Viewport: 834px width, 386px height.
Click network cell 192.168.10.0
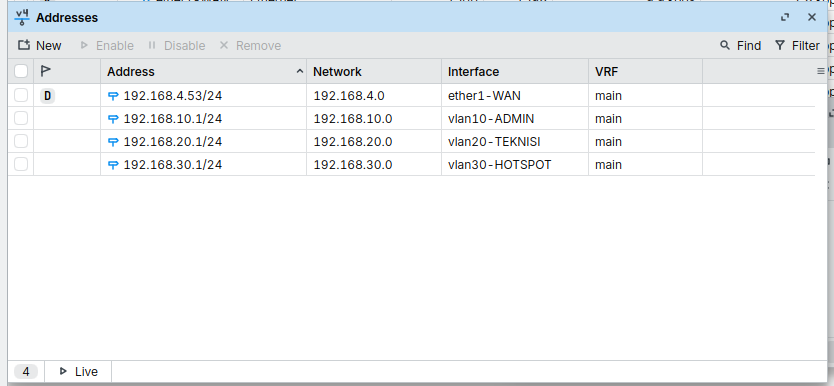coord(374,119)
